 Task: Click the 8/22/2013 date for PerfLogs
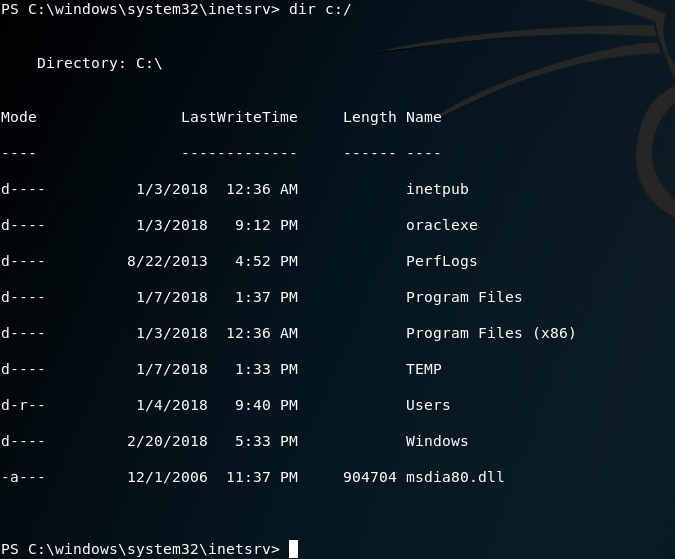[167, 261]
